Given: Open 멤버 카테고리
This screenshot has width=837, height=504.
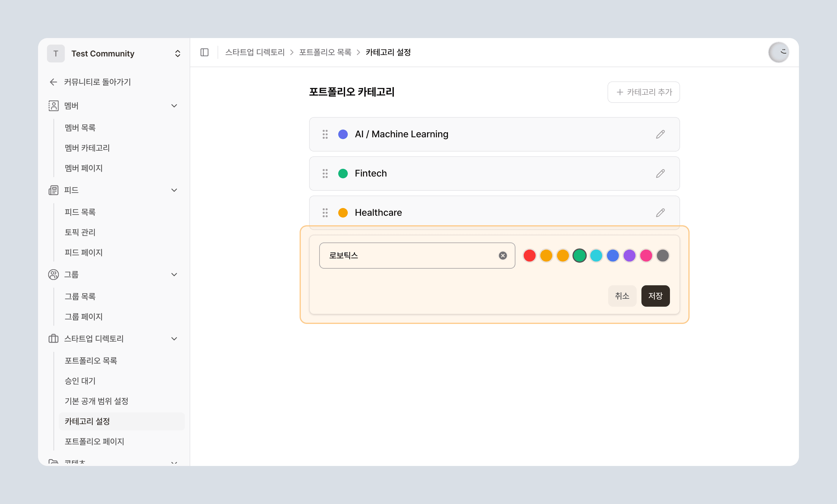Looking at the screenshot, I should pyautogui.click(x=87, y=148).
